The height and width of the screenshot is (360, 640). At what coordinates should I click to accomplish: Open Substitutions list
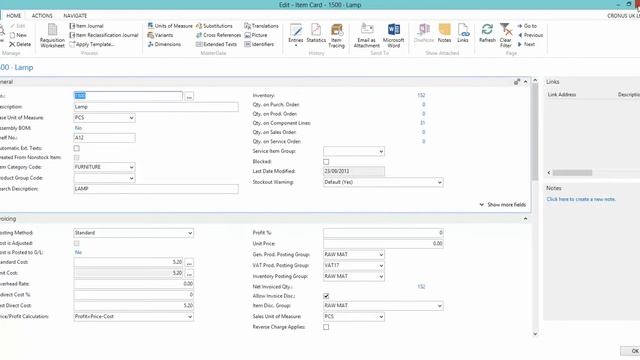tap(214, 26)
